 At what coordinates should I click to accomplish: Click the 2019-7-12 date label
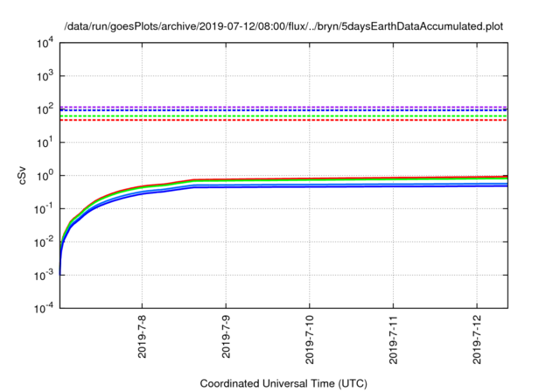tap(477, 339)
